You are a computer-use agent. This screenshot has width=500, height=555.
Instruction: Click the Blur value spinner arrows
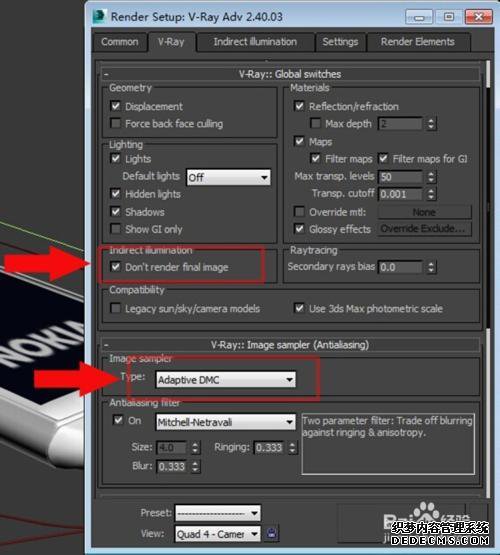point(195,466)
